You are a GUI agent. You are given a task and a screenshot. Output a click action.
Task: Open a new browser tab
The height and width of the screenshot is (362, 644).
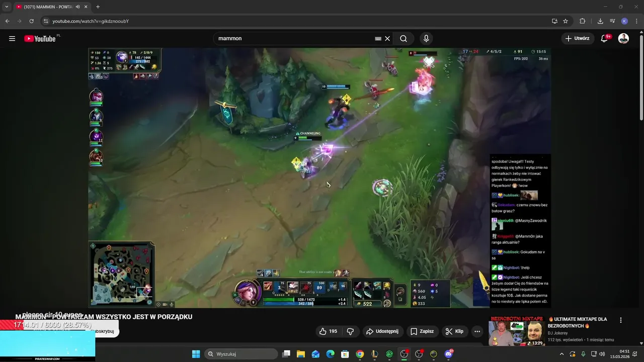(x=98, y=7)
